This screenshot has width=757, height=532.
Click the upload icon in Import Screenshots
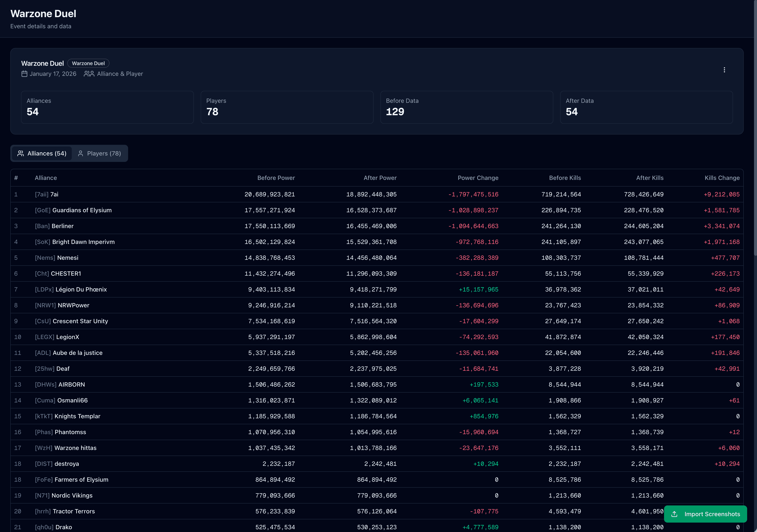coord(674,514)
